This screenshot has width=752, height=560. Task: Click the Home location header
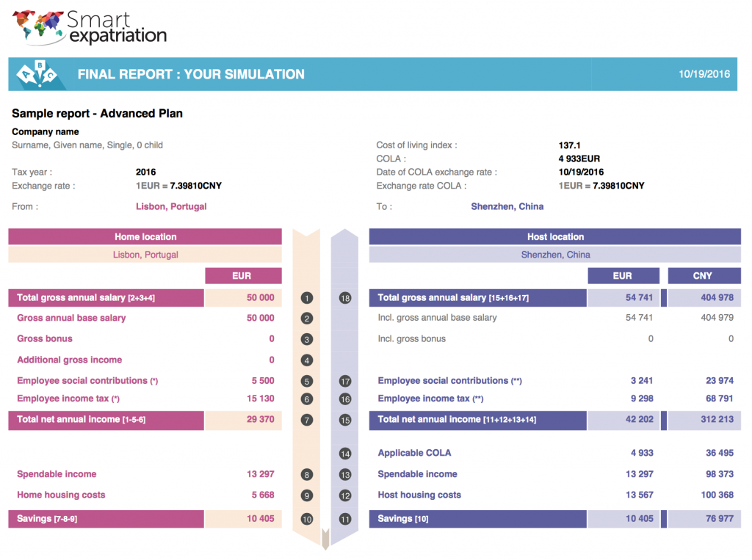(145, 236)
